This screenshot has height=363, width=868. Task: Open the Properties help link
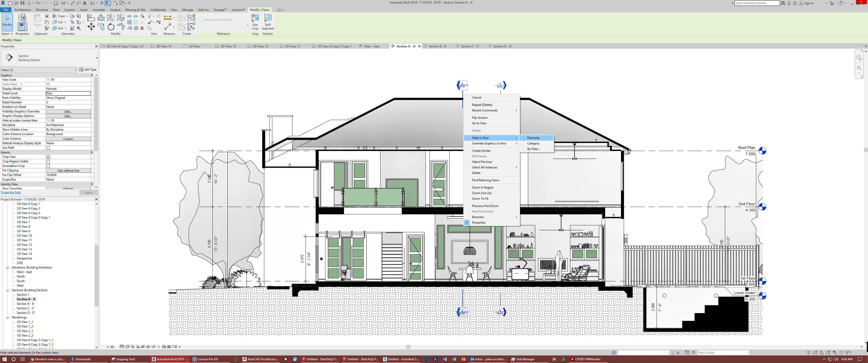pyautogui.click(x=11, y=193)
